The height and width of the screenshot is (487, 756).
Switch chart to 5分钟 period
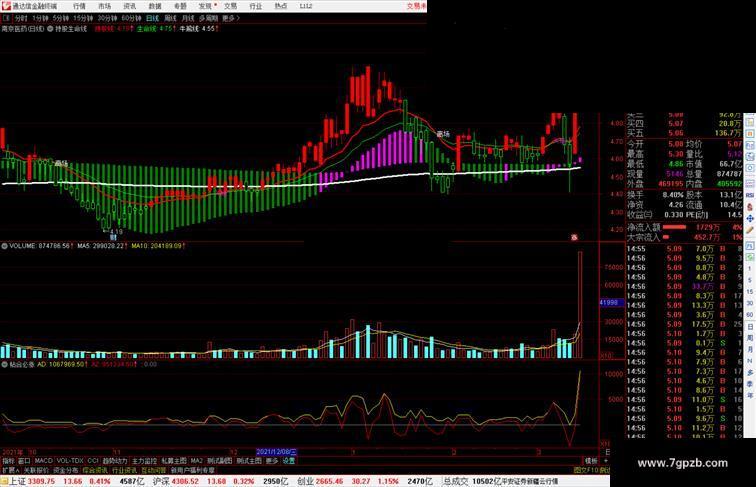61,18
